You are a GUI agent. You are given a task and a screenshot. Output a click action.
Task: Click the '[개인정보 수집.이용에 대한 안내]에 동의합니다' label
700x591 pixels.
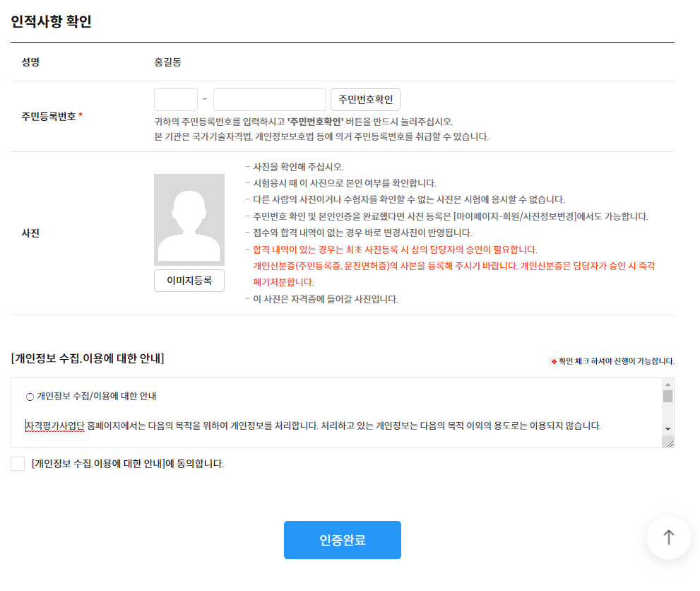(128, 464)
